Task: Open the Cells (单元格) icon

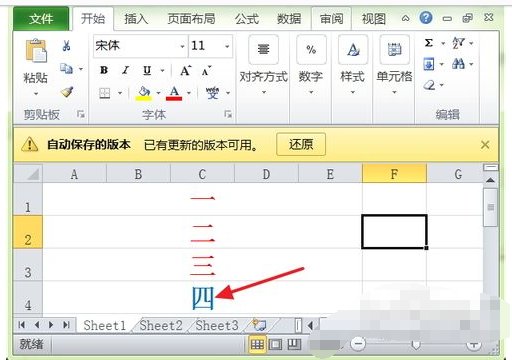Action: (x=394, y=50)
